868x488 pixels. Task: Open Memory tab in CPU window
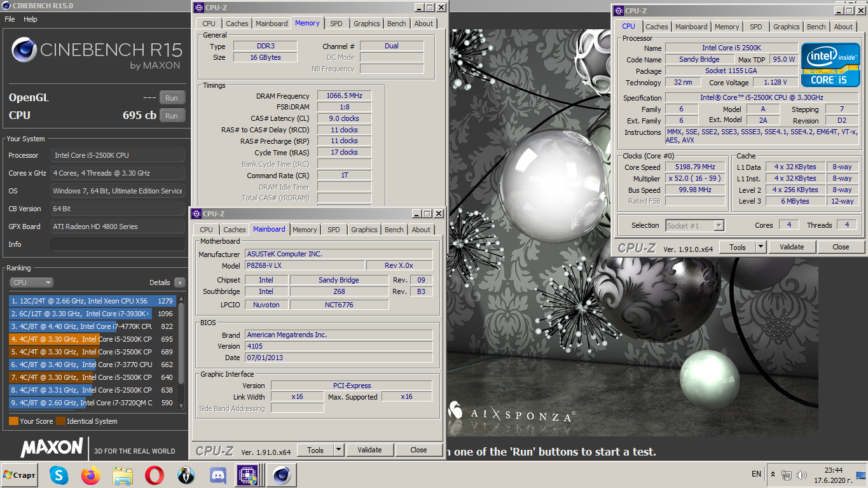click(x=727, y=27)
